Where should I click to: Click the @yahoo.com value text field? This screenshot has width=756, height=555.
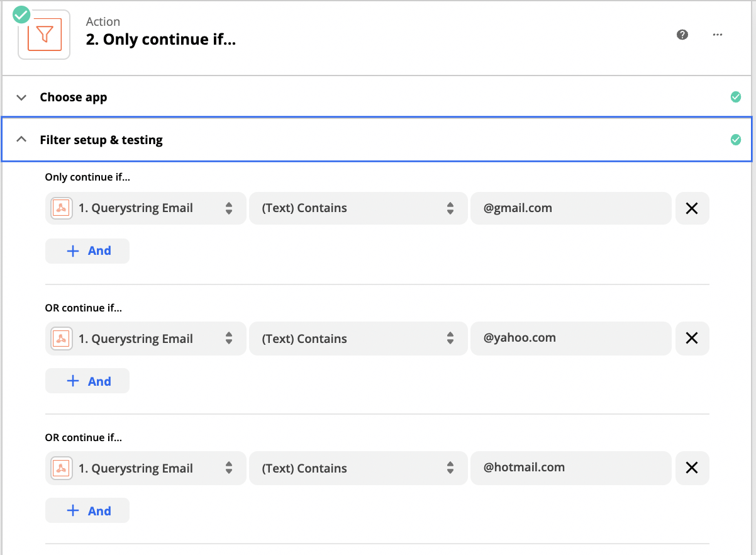click(x=570, y=339)
